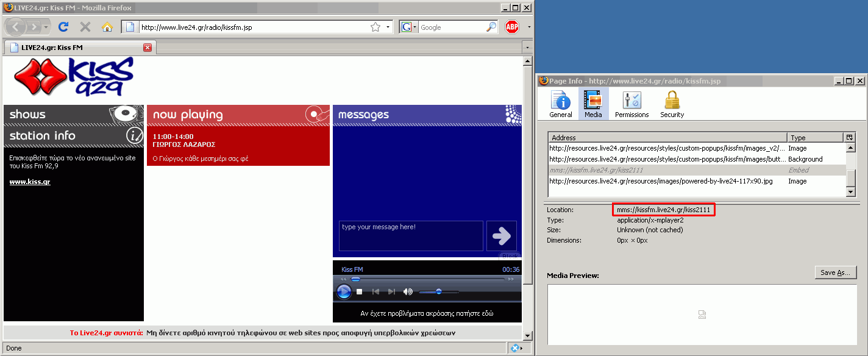Click the now playing section header
868x356 pixels.
(238, 115)
